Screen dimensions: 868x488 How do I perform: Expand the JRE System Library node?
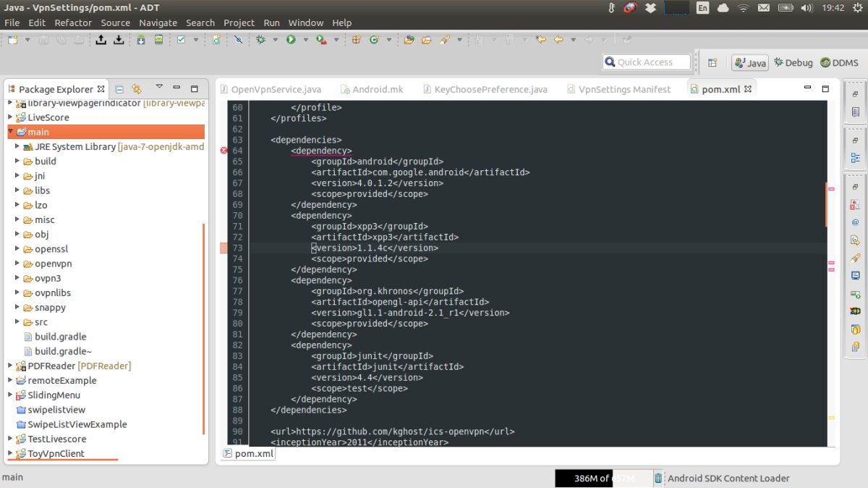point(17,146)
